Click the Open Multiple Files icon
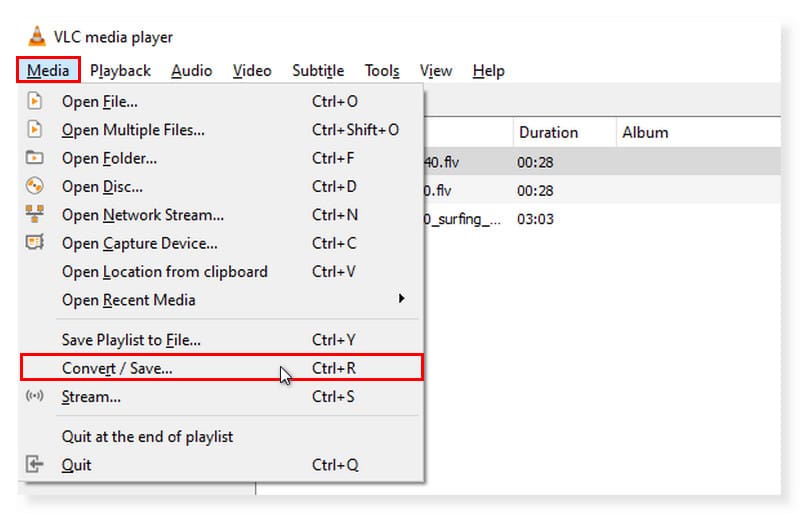This screenshot has height=514, width=800. [x=35, y=129]
